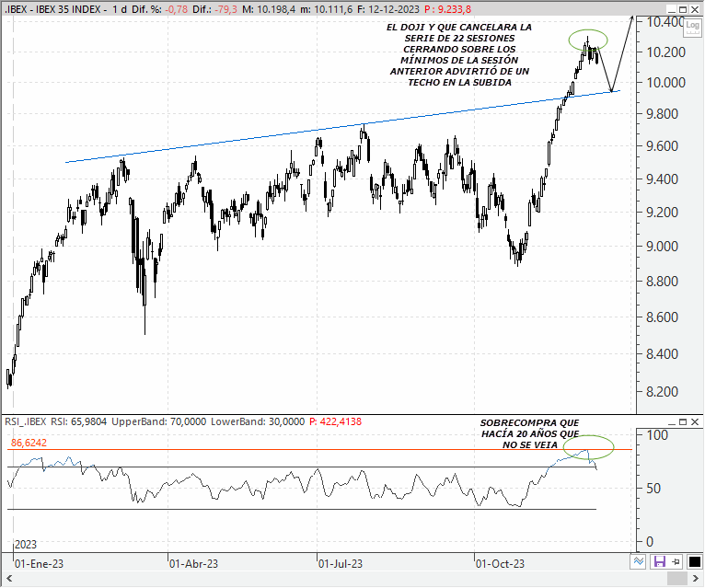Click the RSI_.IBEX indicator label

coord(26,421)
